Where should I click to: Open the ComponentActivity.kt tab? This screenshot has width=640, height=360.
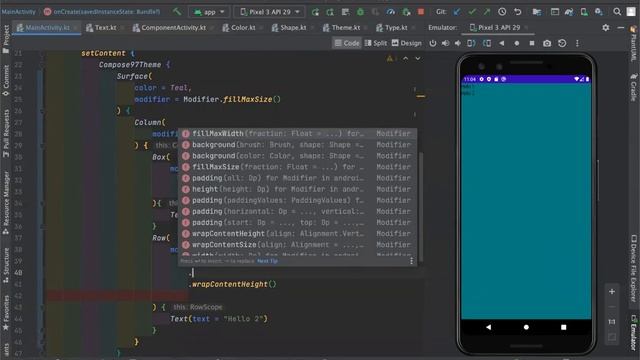pos(169,28)
